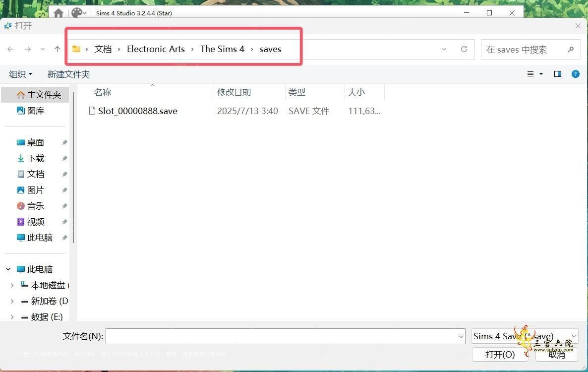Open pinned 此电脑 quick access item

click(35, 238)
